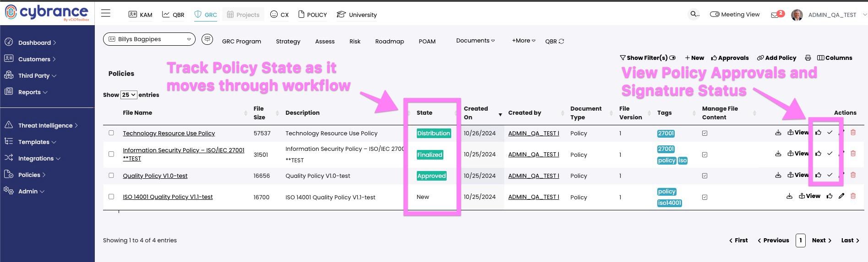Click the + New button
868x262 pixels.
click(694, 58)
